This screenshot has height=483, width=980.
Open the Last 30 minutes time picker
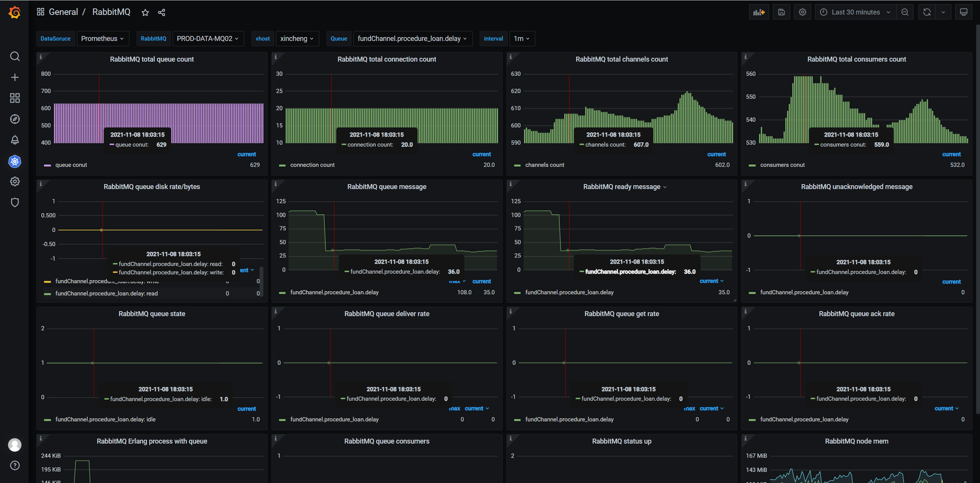coord(855,12)
